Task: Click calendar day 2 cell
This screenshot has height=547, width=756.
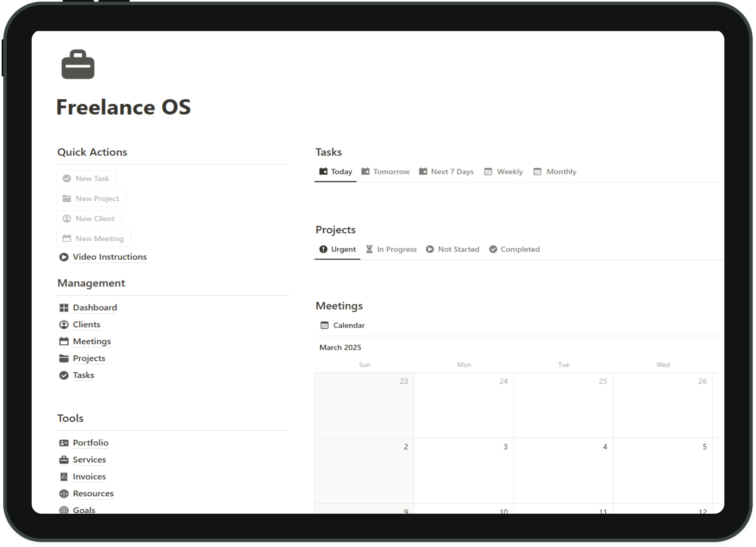Action: [x=364, y=471]
